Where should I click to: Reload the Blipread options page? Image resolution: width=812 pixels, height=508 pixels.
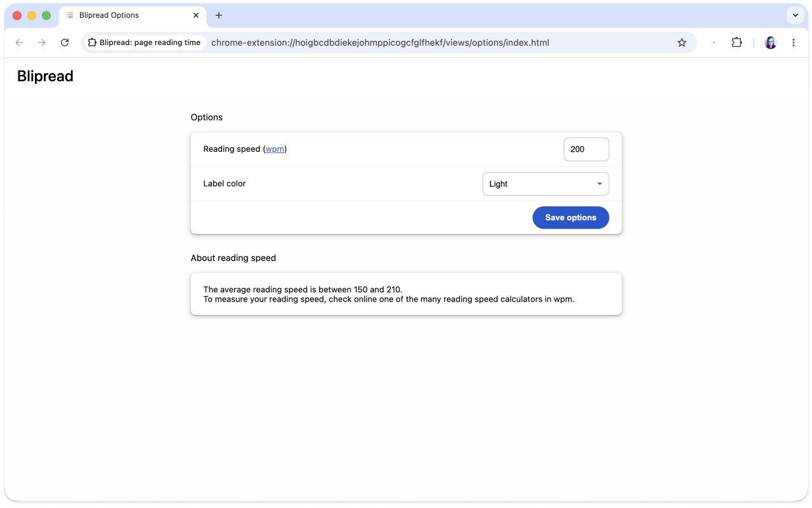(65, 43)
